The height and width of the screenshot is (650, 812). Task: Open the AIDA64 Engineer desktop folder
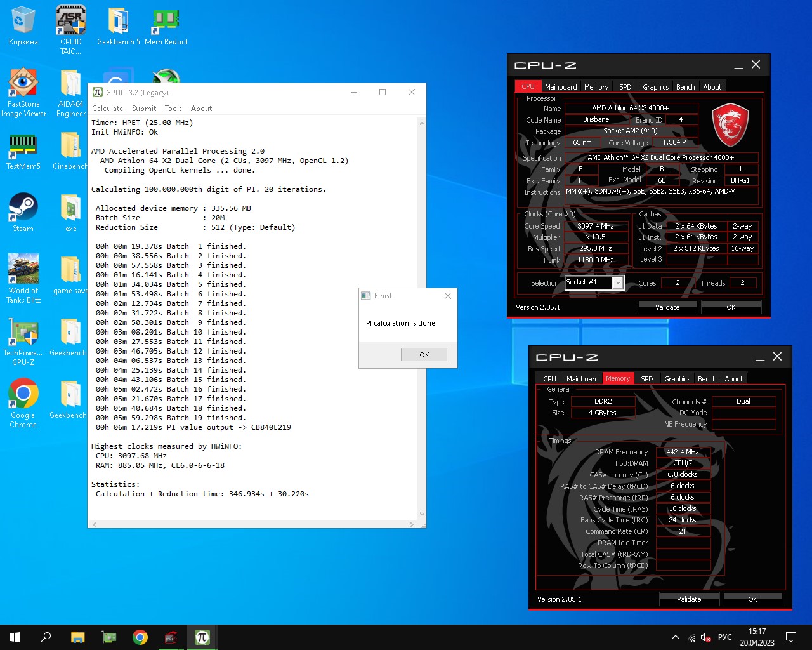click(70, 93)
